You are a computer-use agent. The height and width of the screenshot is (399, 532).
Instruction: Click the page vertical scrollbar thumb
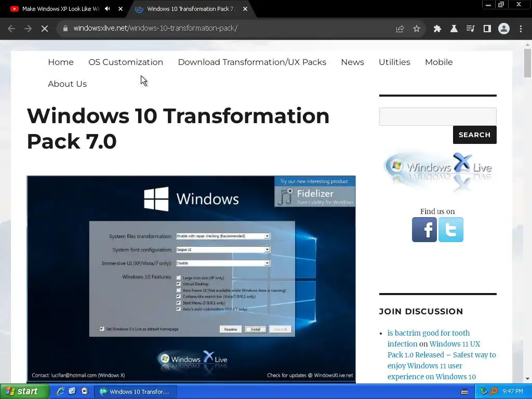coord(527,63)
